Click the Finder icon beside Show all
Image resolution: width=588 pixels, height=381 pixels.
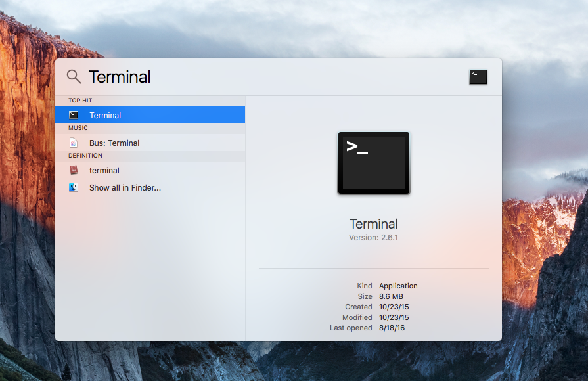(74, 187)
